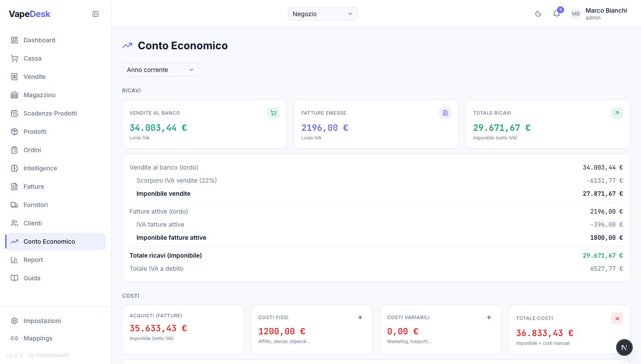Click the cart icon on Vendite al Banco card
The width and height of the screenshot is (641, 364).
click(x=273, y=112)
